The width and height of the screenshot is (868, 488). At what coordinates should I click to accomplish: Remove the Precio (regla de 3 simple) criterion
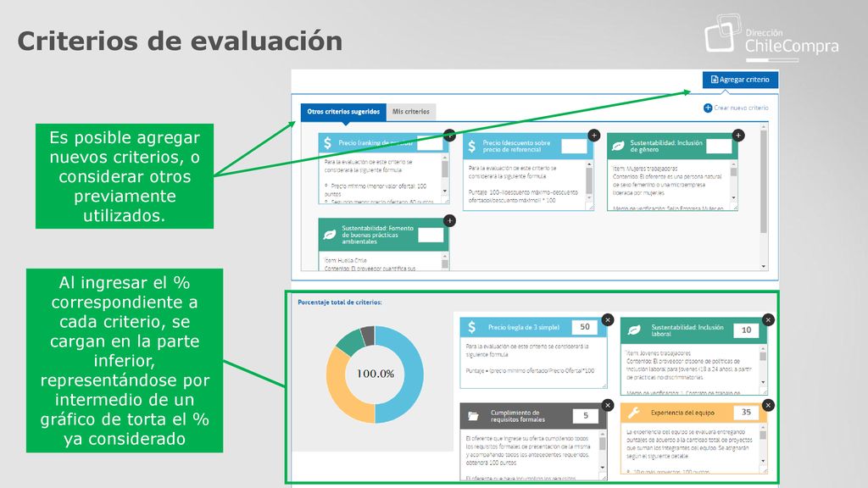pos(608,319)
